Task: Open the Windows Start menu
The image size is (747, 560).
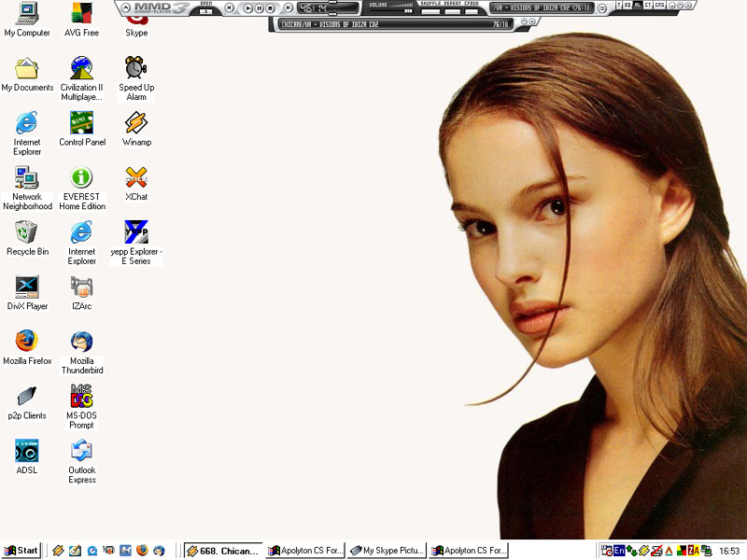Action: pyautogui.click(x=21, y=551)
